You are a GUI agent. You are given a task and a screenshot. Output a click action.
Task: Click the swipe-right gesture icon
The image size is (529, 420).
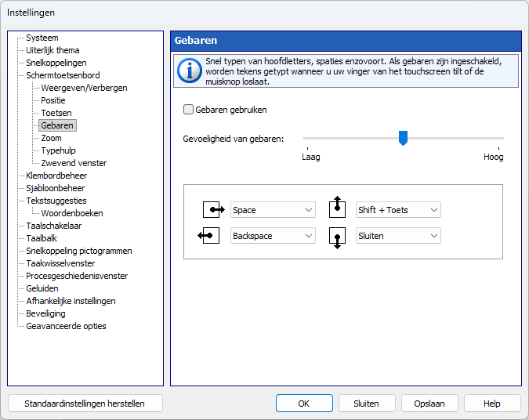213,210
